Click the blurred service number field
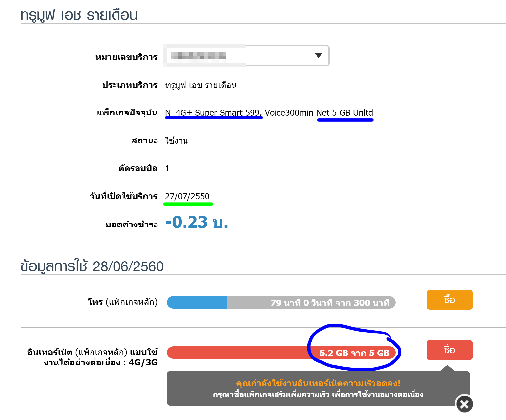Image resolution: width=506 pixels, height=420 pixels. click(x=198, y=56)
